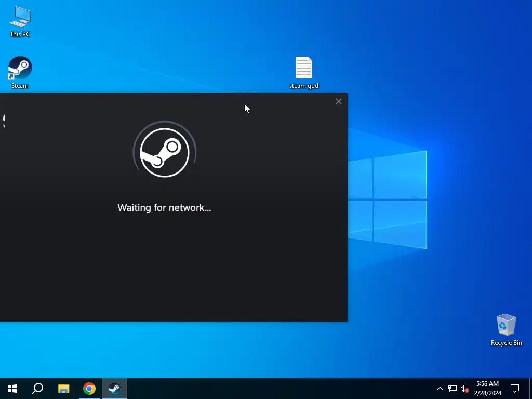Click the Steam taskbar button

(115, 389)
